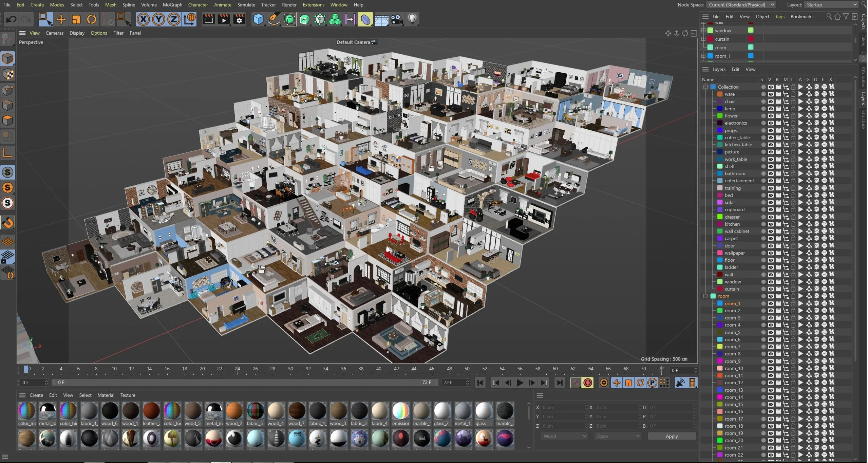Enable Polygons mode in left sidebar
The height and width of the screenshot is (463, 868).
point(7,121)
